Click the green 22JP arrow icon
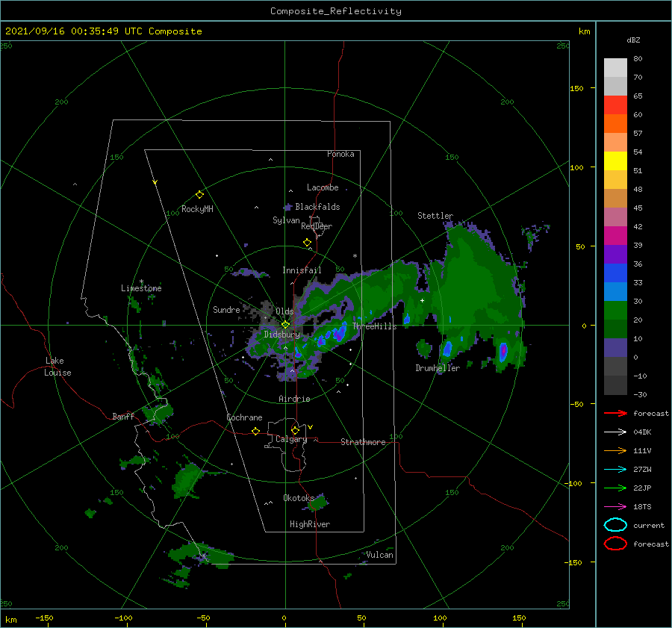The width and height of the screenshot is (672, 628). (x=615, y=488)
